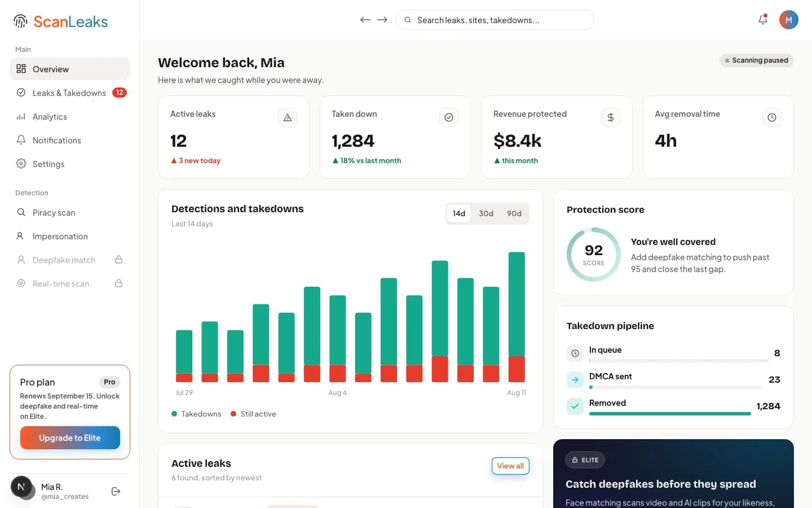
Task: Click the ScanLeaks fingerprint logo
Action: 20,21
